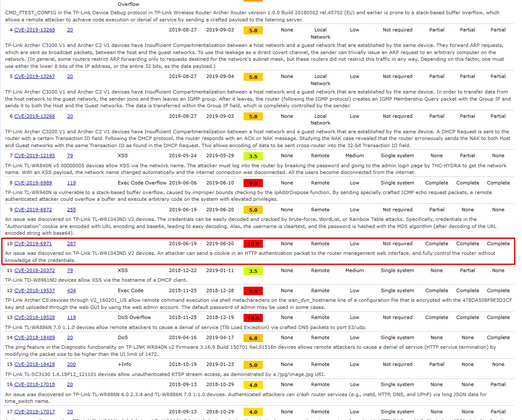Open the CVE-2019-6971 link
522x420 pixels.
click(33, 244)
